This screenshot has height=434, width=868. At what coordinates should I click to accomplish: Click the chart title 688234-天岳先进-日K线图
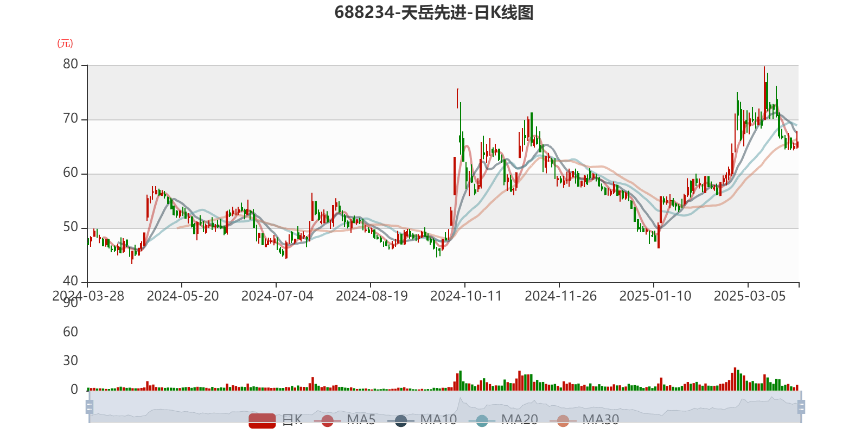434,12
